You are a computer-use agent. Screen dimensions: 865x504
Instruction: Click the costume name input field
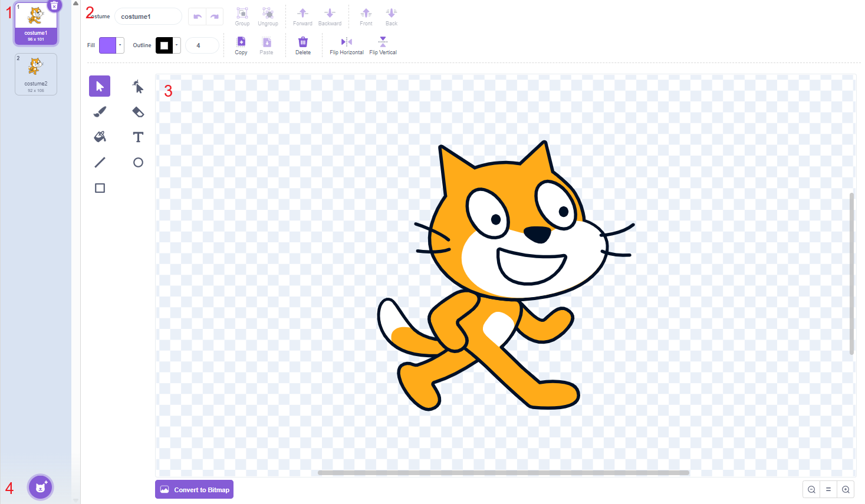coord(148,17)
